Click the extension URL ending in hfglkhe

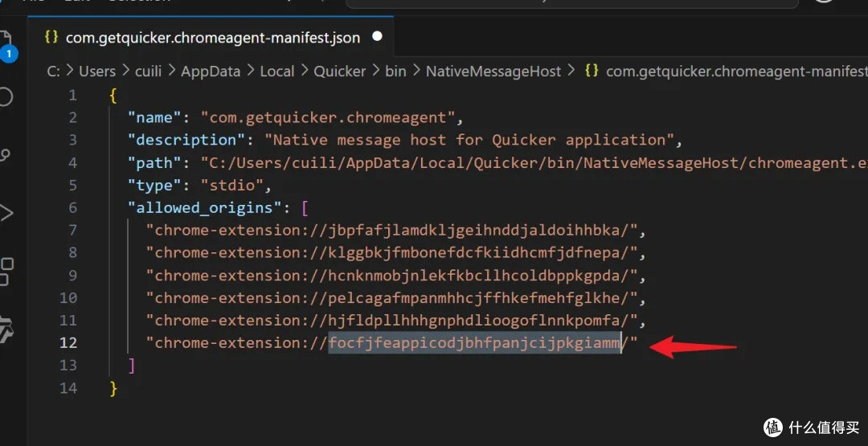(x=392, y=297)
